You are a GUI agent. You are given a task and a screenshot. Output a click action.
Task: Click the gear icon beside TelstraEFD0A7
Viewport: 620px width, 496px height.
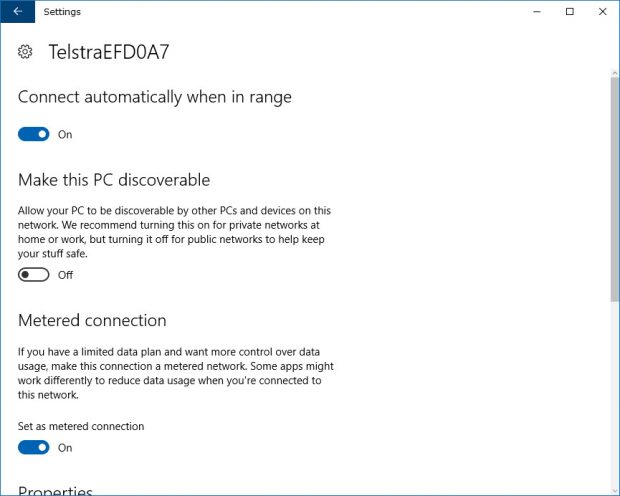point(28,53)
